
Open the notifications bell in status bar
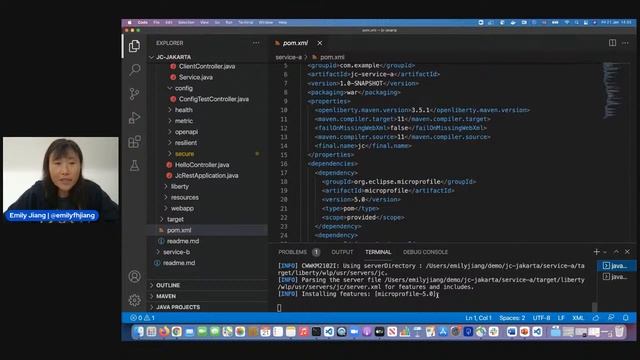coord(626,318)
